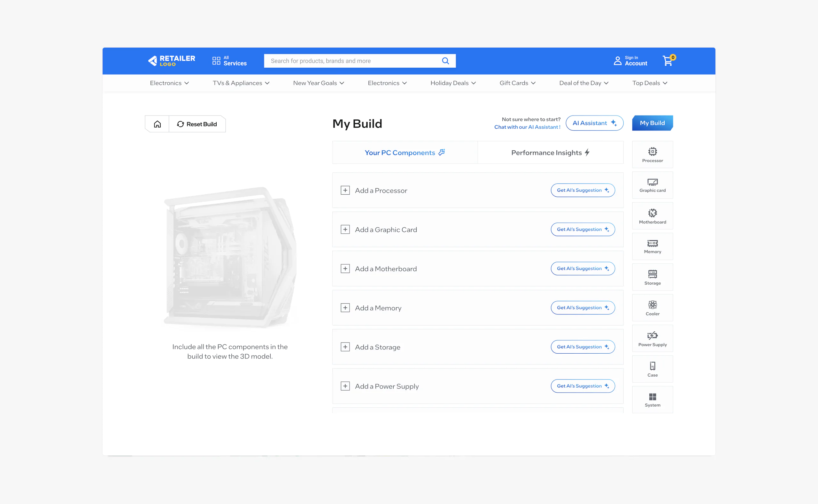818x504 pixels.
Task: Select the Processor icon in the sidebar
Action: tap(652, 154)
